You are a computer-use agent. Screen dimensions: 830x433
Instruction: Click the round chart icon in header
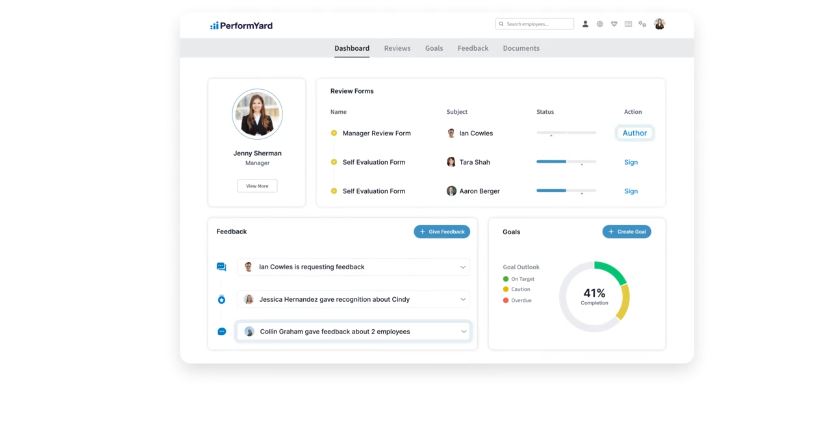pos(600,24)
